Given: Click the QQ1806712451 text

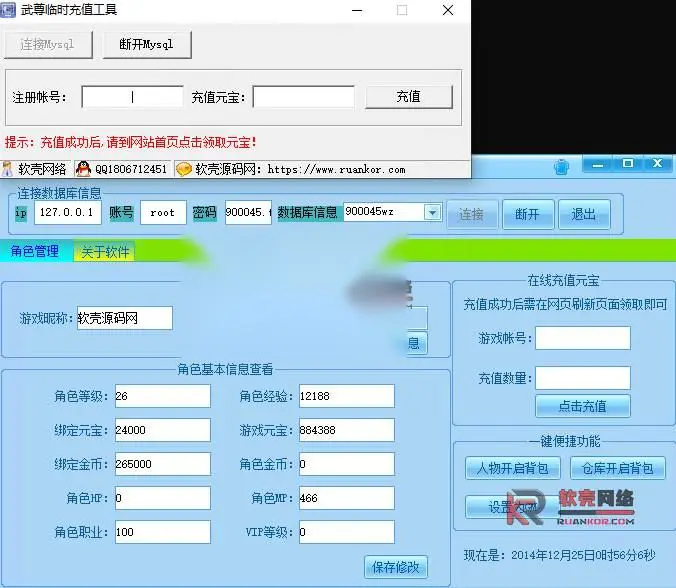Looking at the screenshot, I should (131, 169).
